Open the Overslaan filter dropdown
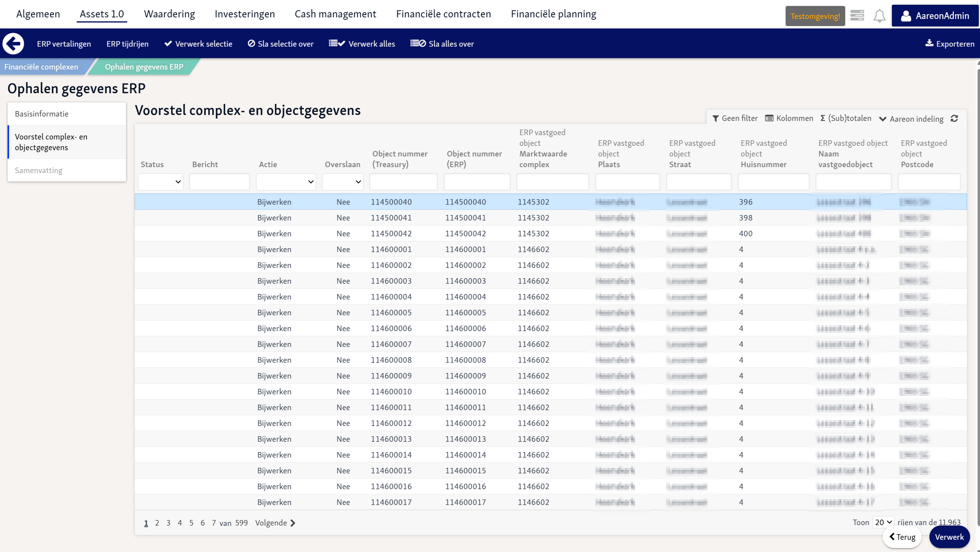This screenshot has width=980, height=552. (343, 182)
